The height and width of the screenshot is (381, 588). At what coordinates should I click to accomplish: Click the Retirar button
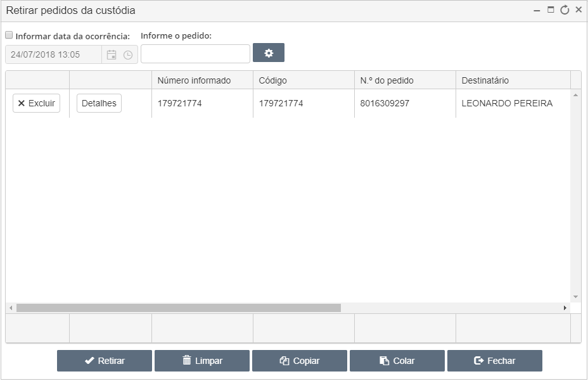click(x=105, y=361)
